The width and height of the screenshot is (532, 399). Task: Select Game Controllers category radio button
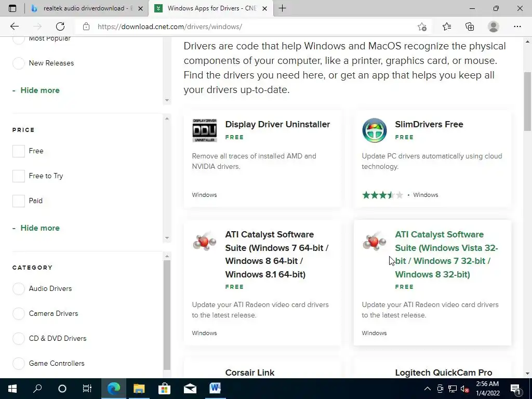(x=19, y=363)
